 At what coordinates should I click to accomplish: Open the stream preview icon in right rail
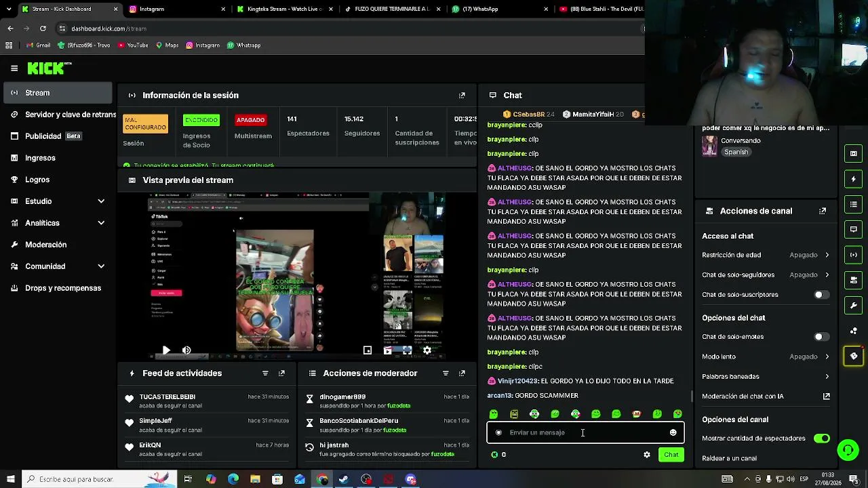tap(854, 154)
